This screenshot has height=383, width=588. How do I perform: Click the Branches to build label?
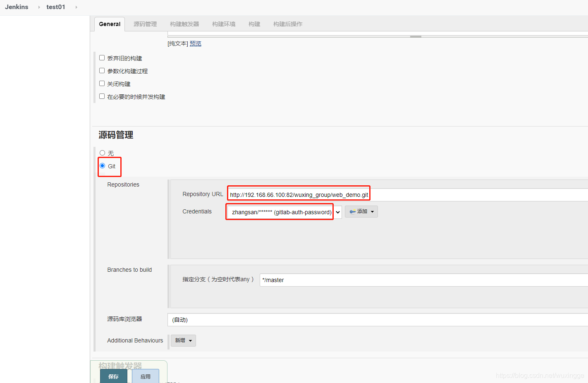click(x=129, y=270)
